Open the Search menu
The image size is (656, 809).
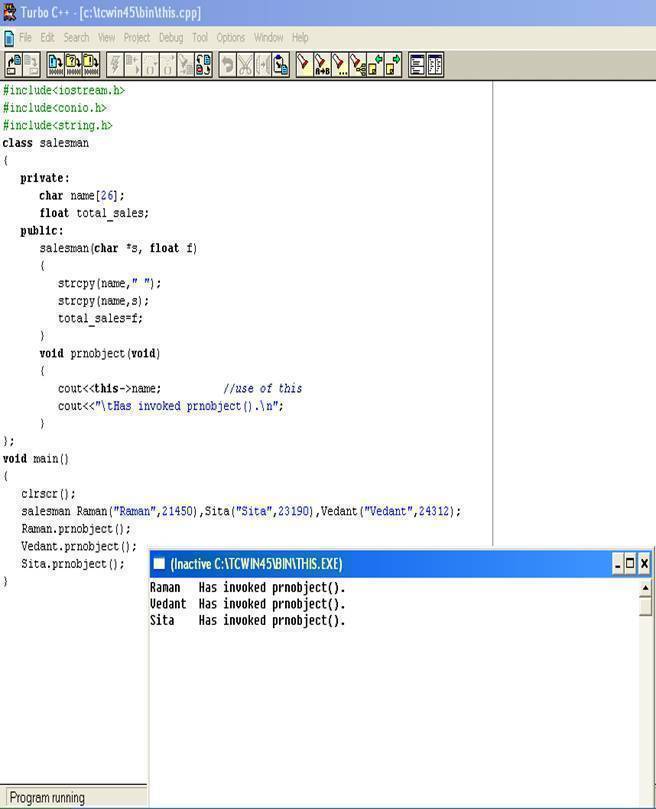click(76, 38)
